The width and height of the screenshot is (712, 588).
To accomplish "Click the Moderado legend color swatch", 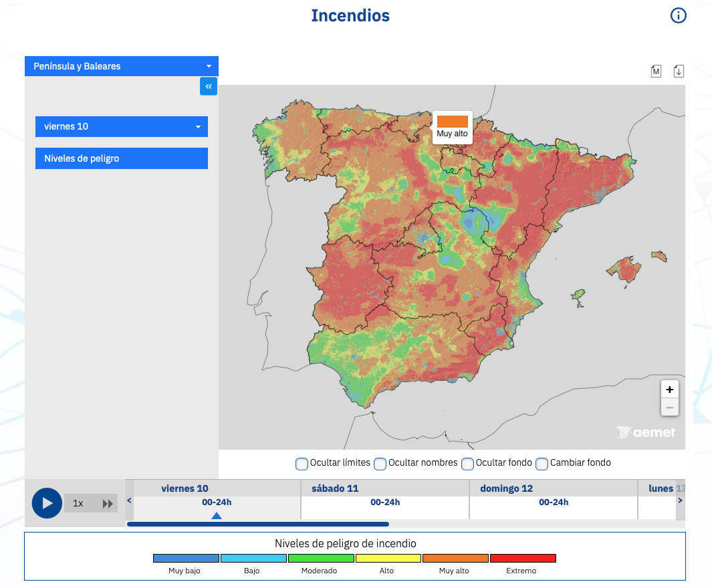I will 321,558.
